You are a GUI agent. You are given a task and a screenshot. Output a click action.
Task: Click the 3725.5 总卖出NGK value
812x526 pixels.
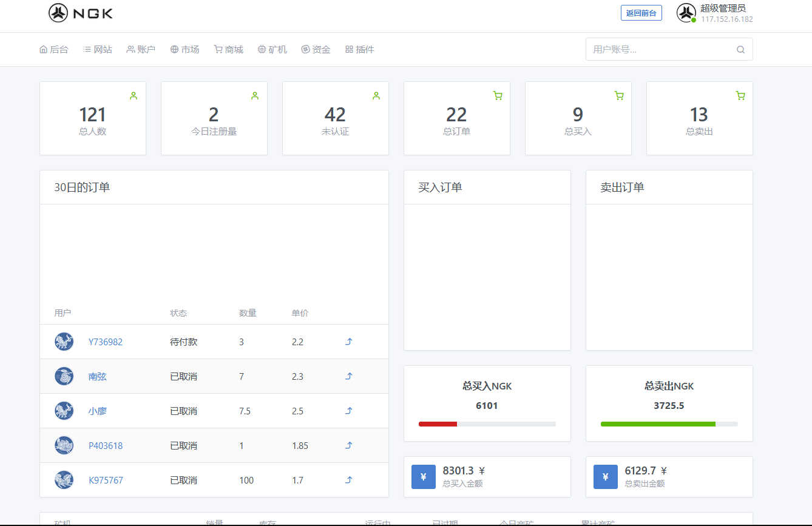[x=669, y=406]
